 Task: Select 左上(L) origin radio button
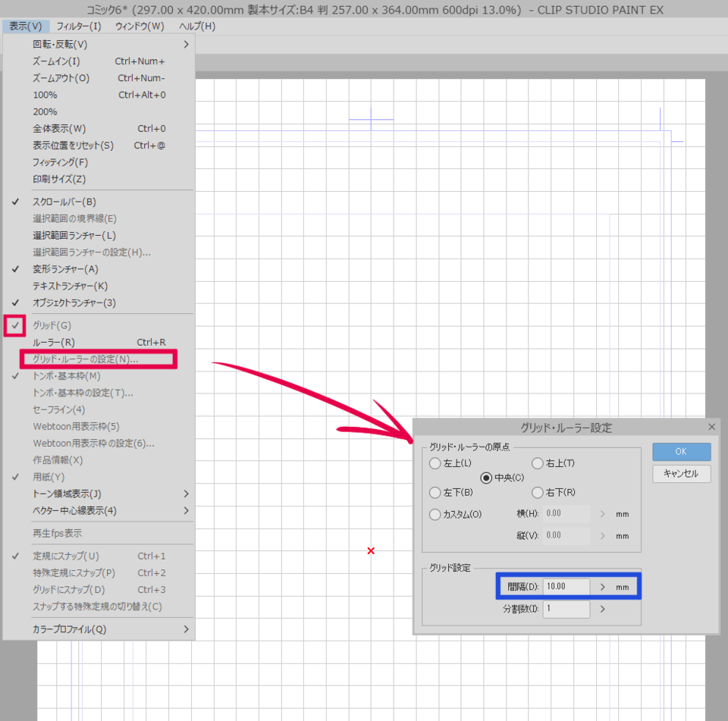[x=435, y=463]
